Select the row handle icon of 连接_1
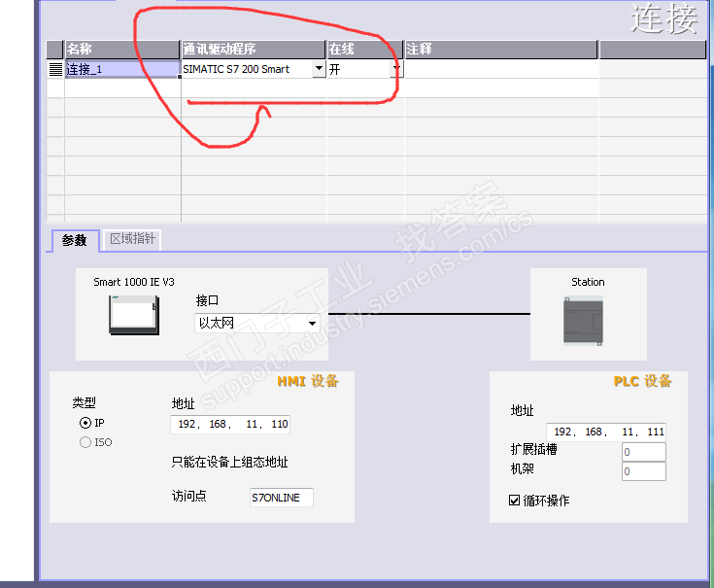The width and height of the screenshot is (714, 588). click(55, 69)
